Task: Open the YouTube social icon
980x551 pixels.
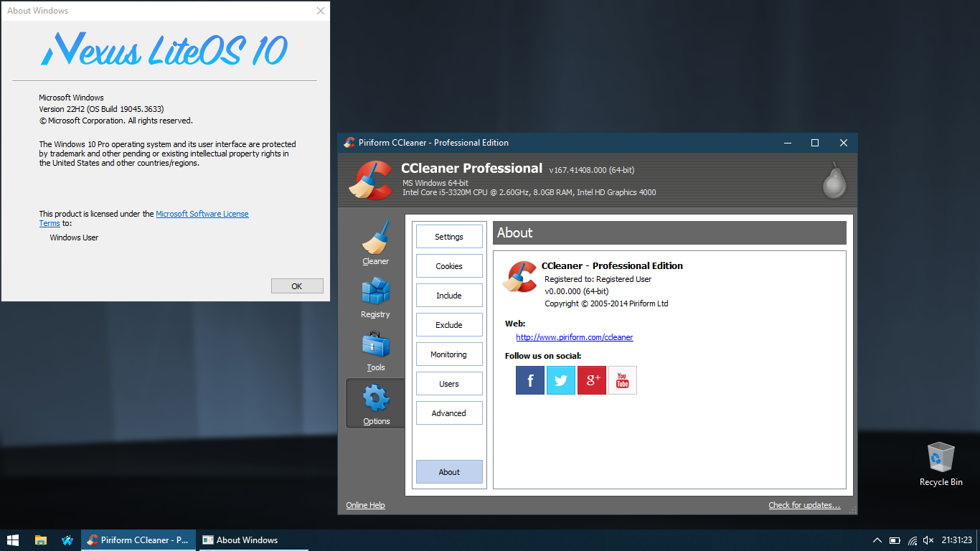Action: 622,380
